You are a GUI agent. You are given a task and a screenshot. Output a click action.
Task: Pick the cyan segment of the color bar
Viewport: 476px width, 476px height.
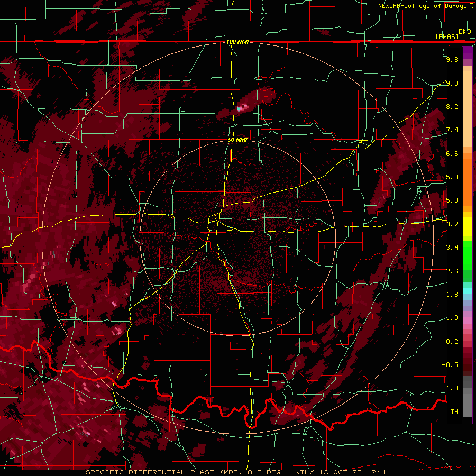467,290
